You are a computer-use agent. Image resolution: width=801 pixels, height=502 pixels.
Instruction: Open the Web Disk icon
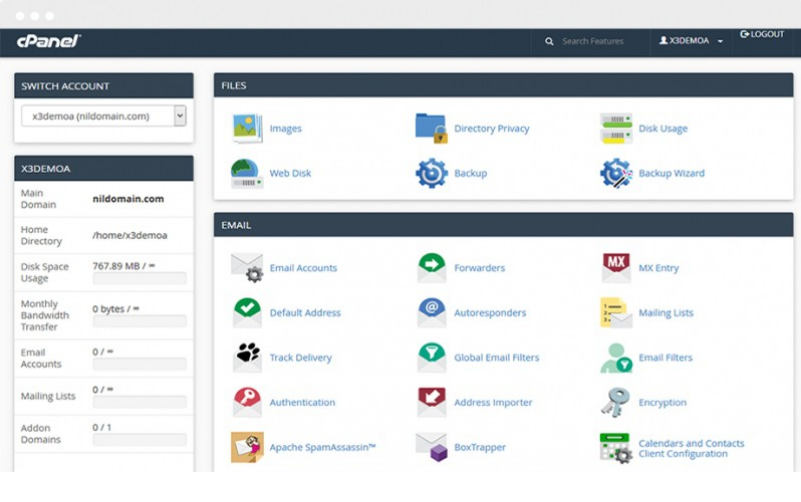pyautogui.click(x=247, y=173)
